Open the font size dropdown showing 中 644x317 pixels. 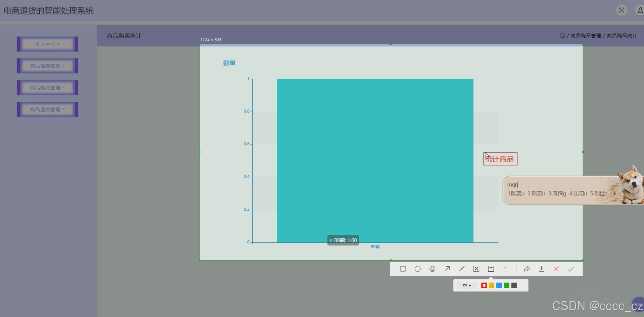pyautogui.click(x=467, y=285)
